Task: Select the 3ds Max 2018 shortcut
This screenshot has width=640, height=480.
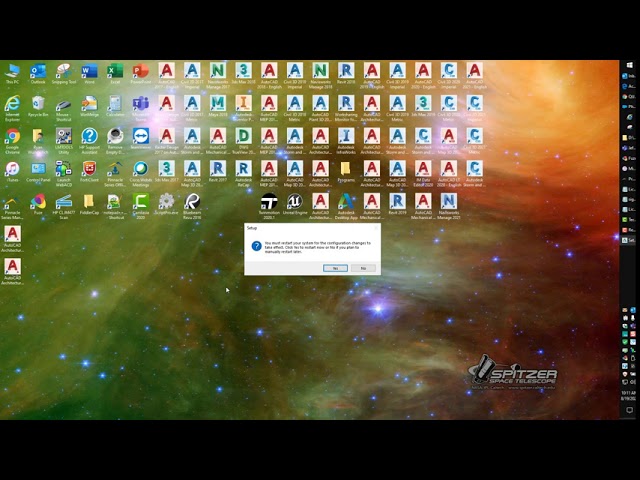Action: click(x=244, y=74)
